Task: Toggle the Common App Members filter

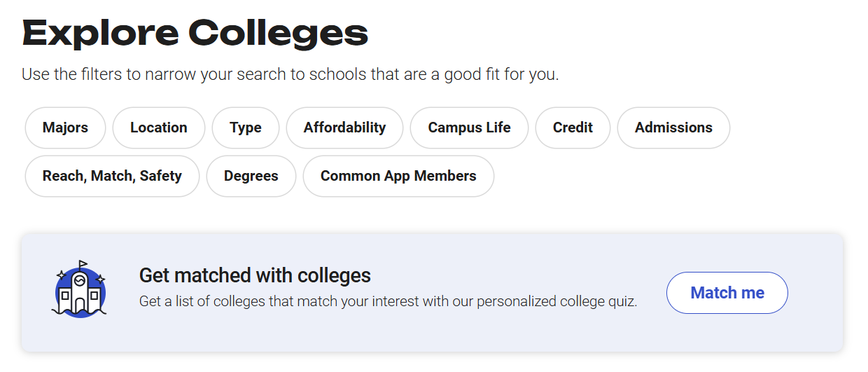Action: coord(398,176)
